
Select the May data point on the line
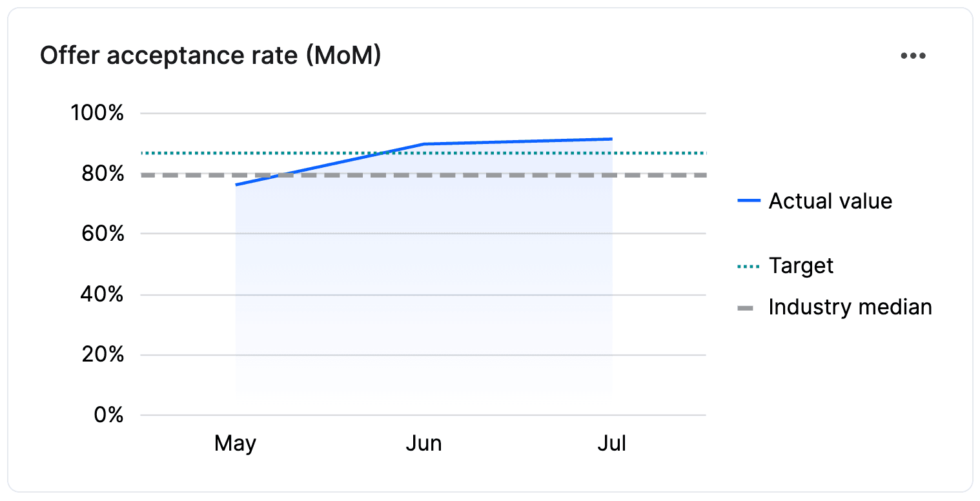pos(236,185)
